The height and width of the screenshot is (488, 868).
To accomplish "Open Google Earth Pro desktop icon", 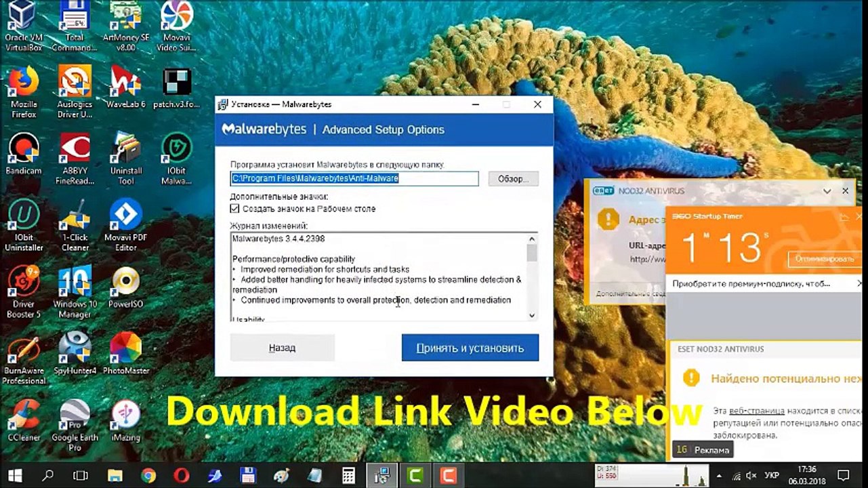I will click(75, 425).
